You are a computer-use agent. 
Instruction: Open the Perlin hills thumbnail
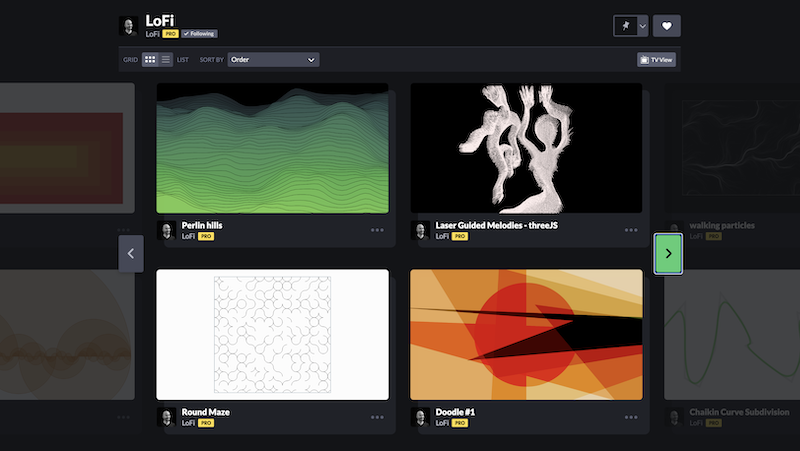click(x=272, y=148)
